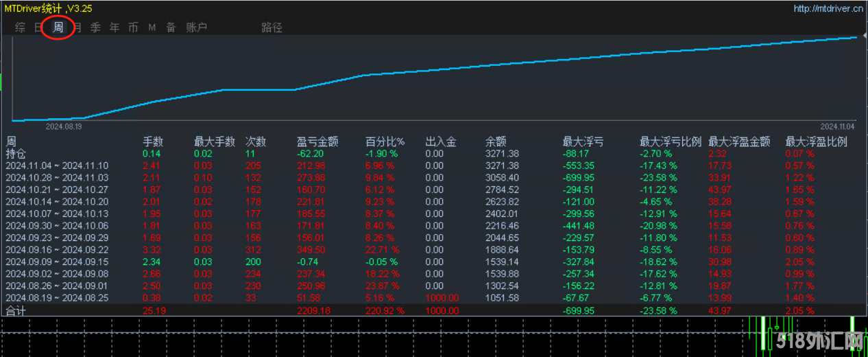Click the 路径 path button
The height and width of the screenshot is (357, 868).
(272, 27)
